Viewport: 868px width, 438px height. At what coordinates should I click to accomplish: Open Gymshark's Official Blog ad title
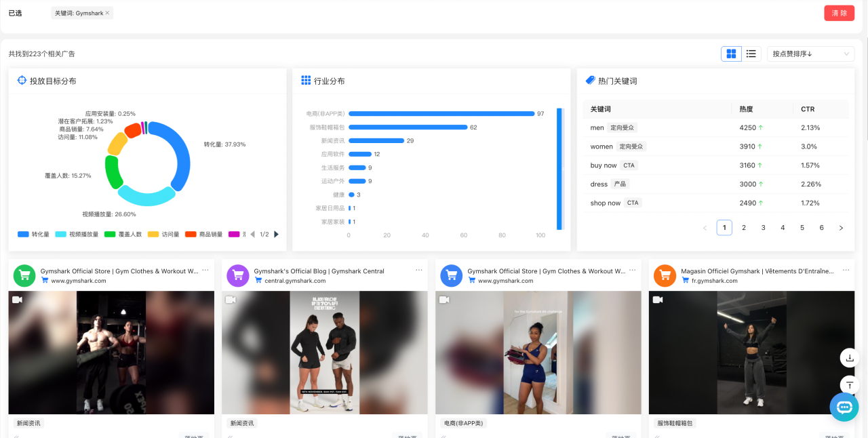(319, 271)
